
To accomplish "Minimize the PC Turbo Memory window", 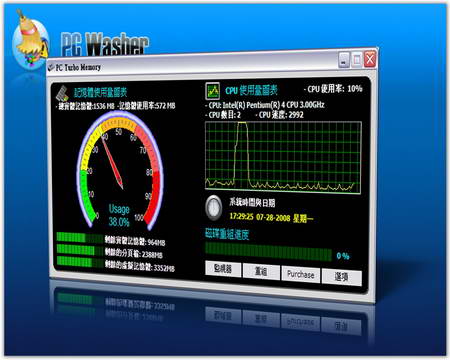I will pyautogui.click(x=344, y=60).
